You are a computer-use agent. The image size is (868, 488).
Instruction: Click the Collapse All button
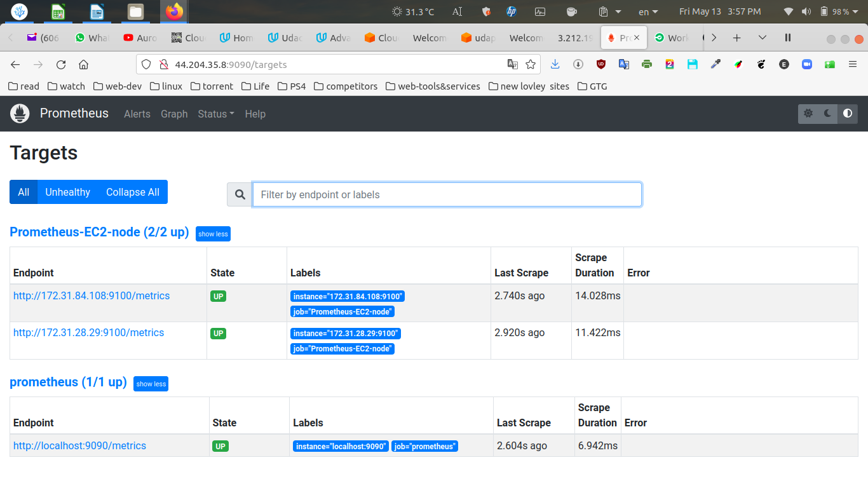point(133,192)
